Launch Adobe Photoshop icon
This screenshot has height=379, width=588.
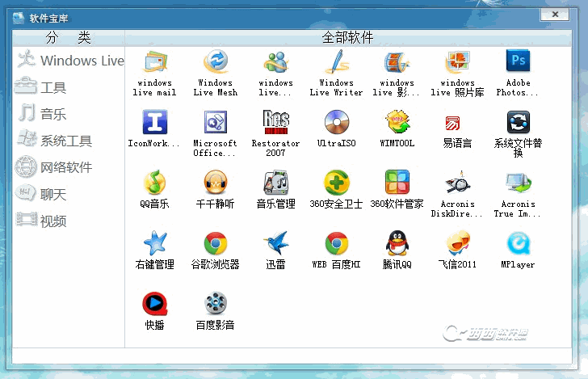point(518,61)
